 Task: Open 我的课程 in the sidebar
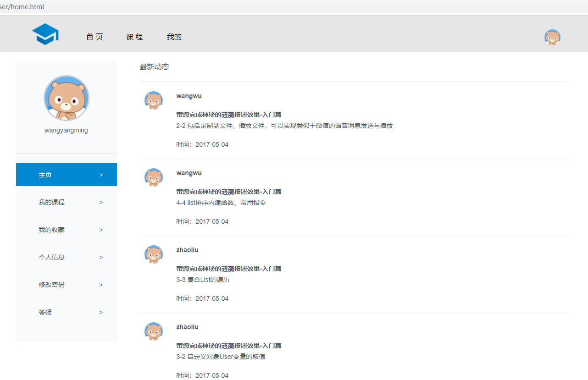click(67, 202)
